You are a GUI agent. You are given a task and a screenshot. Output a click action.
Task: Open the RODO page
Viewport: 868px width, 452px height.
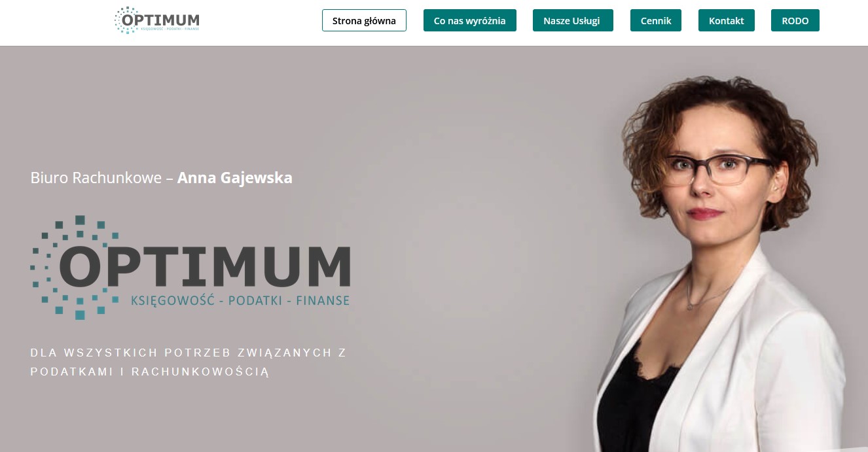[x=795, y=20]
